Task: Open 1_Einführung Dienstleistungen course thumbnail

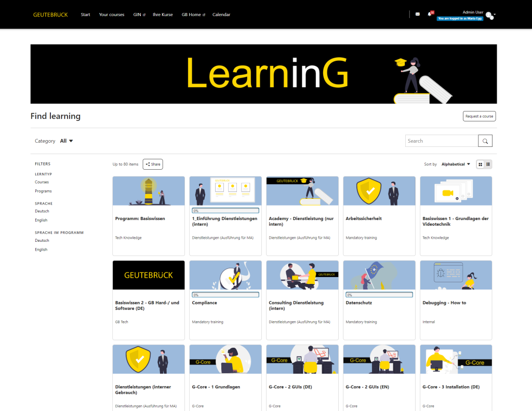Action: click(x=225, y=191)
